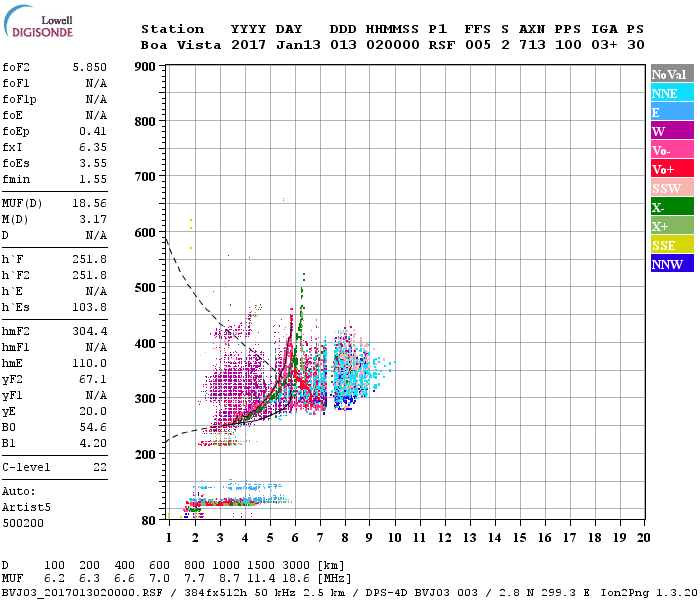Click the 200 km height axis label
Screen dimensions: 700x600
(145, 454)
